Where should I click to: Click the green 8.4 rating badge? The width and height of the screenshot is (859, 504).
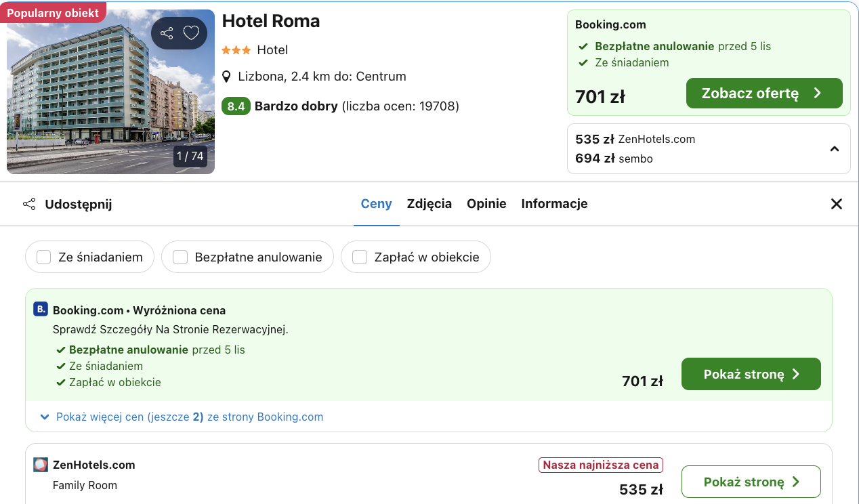(x=236, y=106)
